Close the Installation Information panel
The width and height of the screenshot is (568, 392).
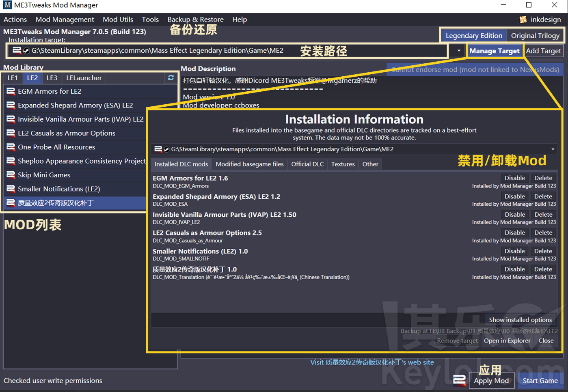[x=546, y=341]
